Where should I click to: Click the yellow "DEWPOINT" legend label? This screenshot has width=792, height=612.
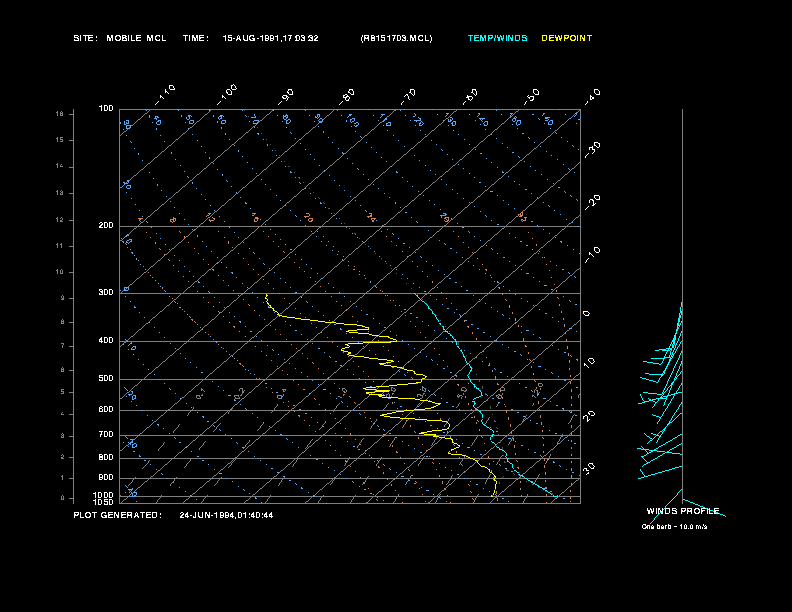(x=567, y=38)
